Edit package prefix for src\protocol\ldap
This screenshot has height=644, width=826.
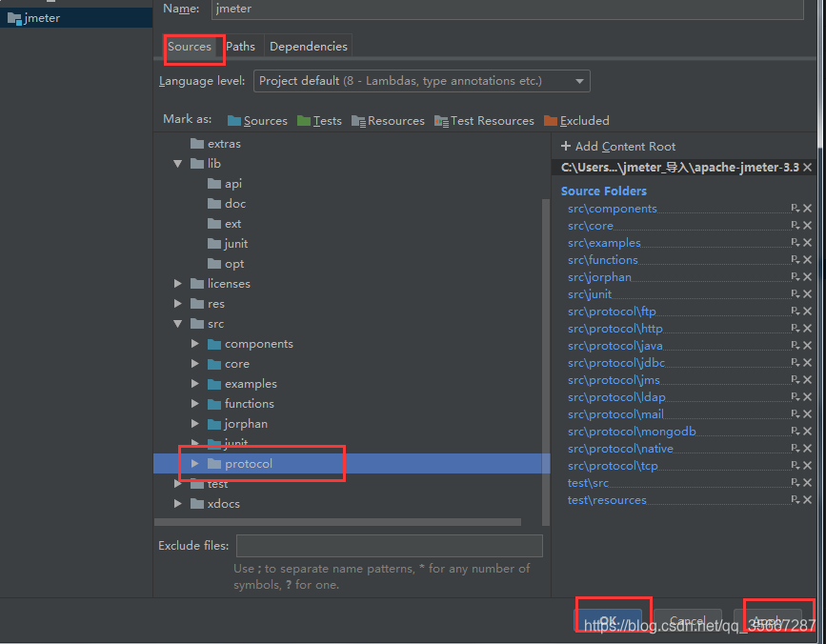pos(796,397)
